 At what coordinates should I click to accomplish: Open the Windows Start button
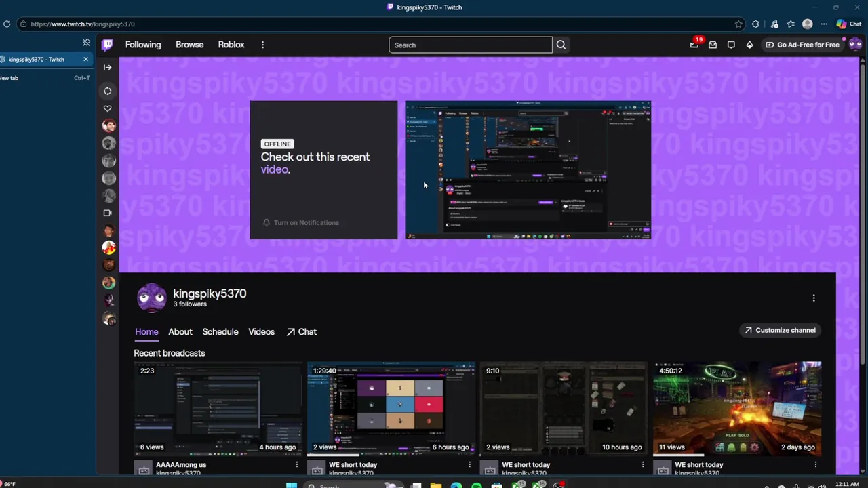292,485
